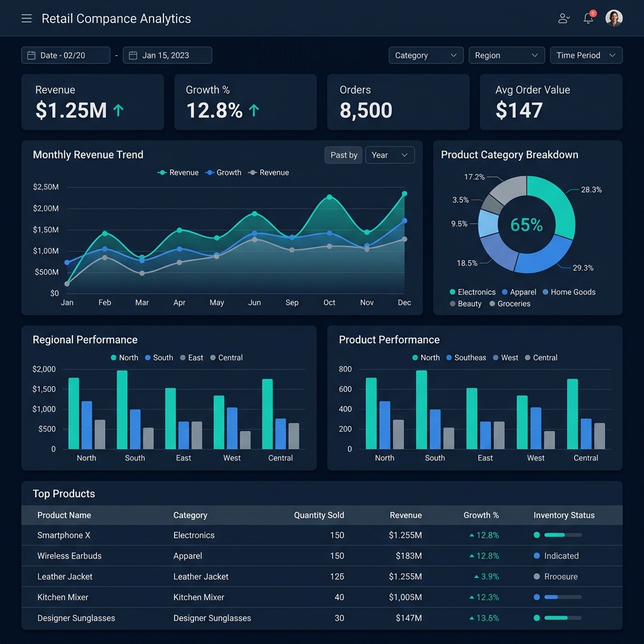Click tallest green bar in Regional South group
This screenshot has height=644, width=644.
pos(122,409)
